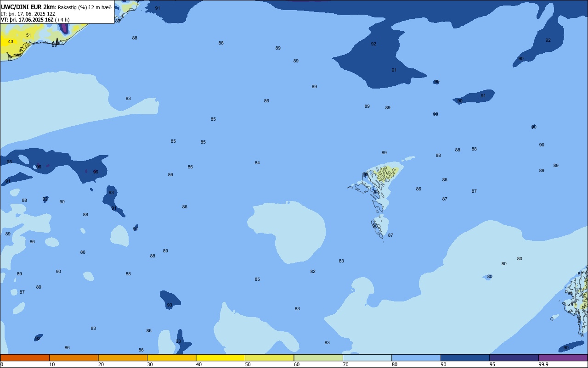Click the legend tick label '20'

tap(101, 364)
